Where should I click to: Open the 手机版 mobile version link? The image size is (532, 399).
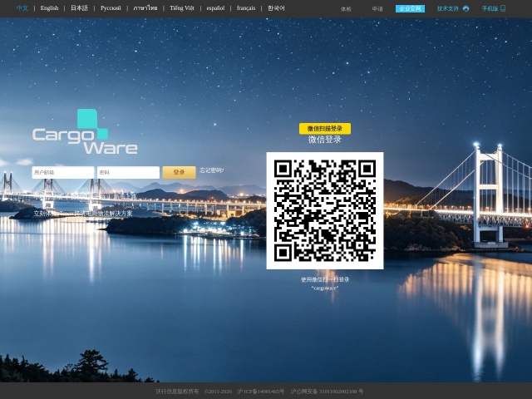(x=490, y=9)
